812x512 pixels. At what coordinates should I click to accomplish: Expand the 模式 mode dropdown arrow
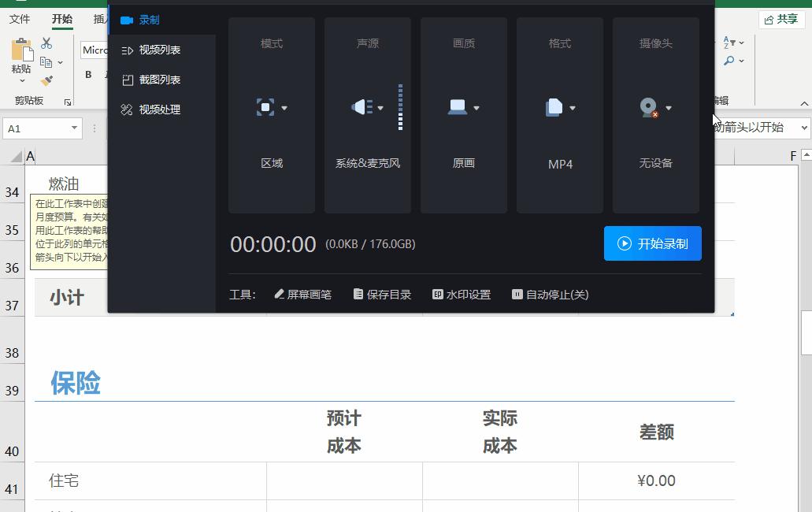click(285, 109)
